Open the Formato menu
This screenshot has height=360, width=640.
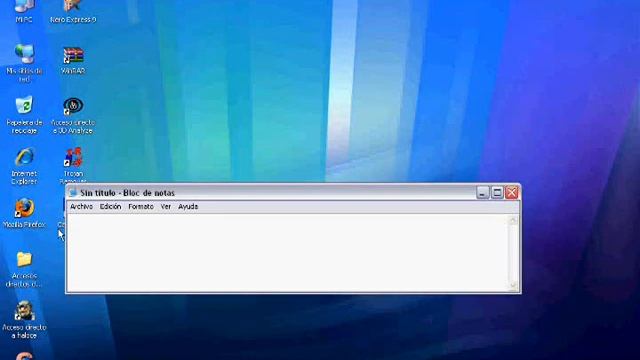(x=141, y=207)
